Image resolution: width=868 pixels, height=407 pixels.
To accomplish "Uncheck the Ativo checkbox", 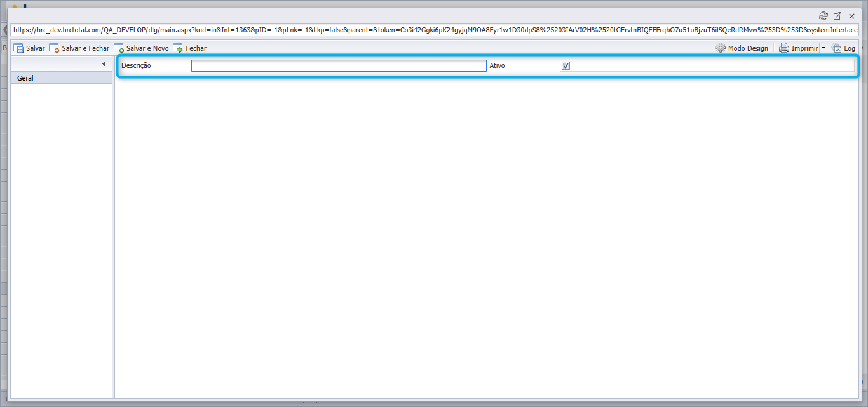I will pyautogui.click(x=566, y=65).
